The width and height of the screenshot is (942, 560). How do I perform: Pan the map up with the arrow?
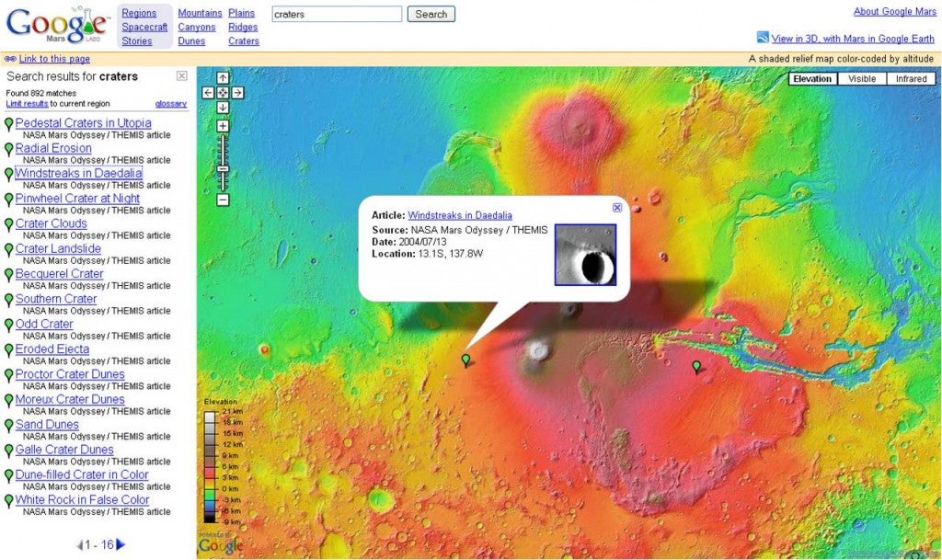tap(223, 78)
